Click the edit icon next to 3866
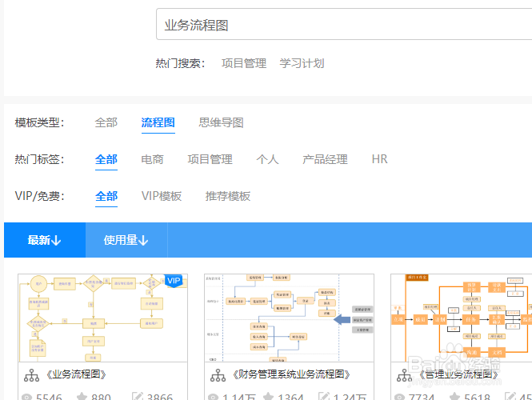 tap(138, 396)
